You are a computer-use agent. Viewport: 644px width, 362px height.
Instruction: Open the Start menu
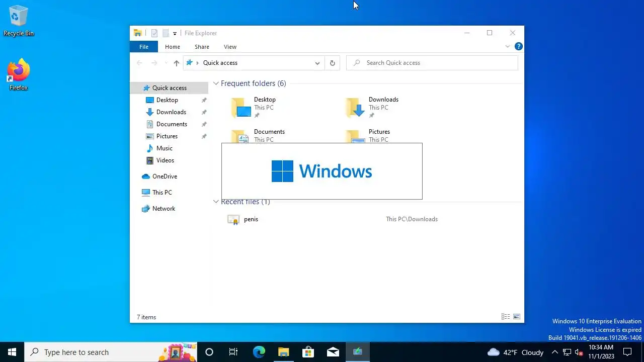12,352
